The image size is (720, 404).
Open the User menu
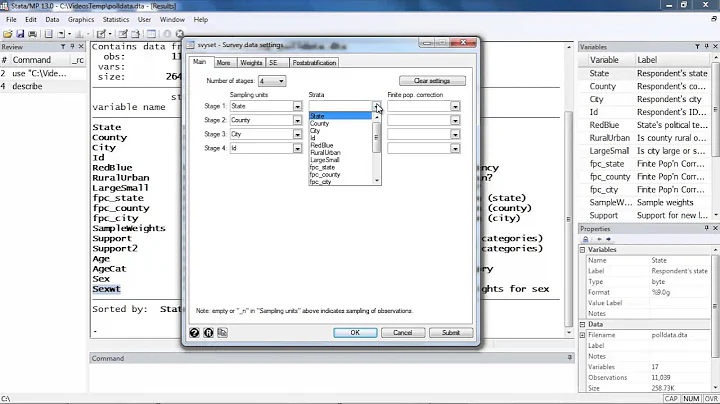click(x=144, y=20)
